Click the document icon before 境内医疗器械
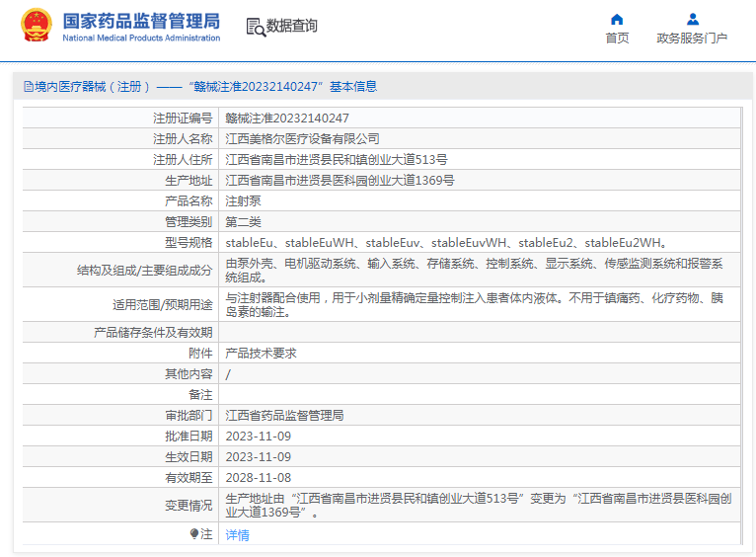The width and height of the screenshot is (756, 557). 29,87
